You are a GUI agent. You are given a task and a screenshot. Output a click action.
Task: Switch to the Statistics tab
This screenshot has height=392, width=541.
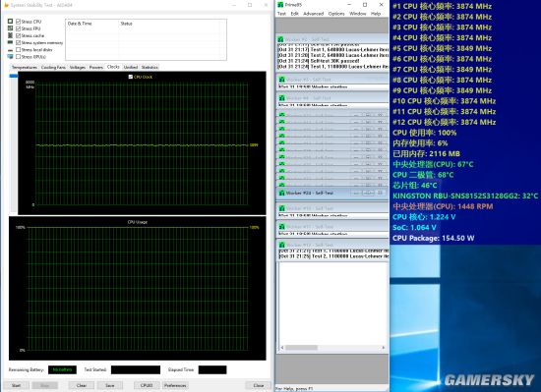(x=150, y=67)
